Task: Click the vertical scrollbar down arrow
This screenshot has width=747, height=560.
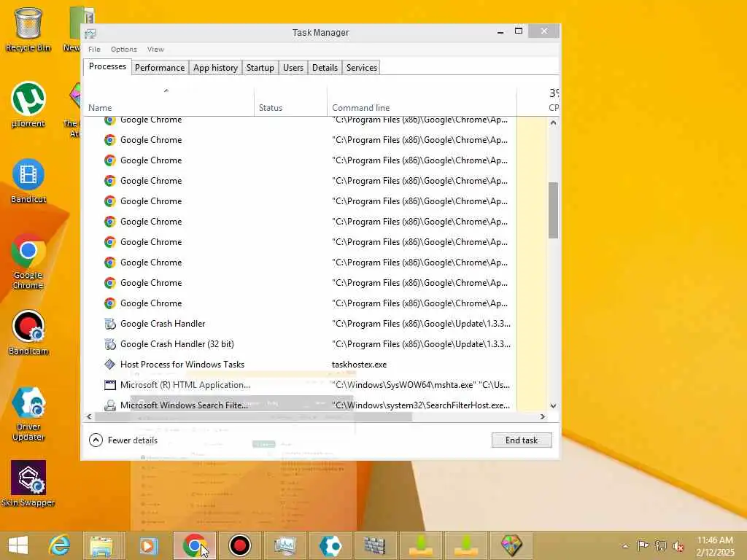Action: [553, 405]
